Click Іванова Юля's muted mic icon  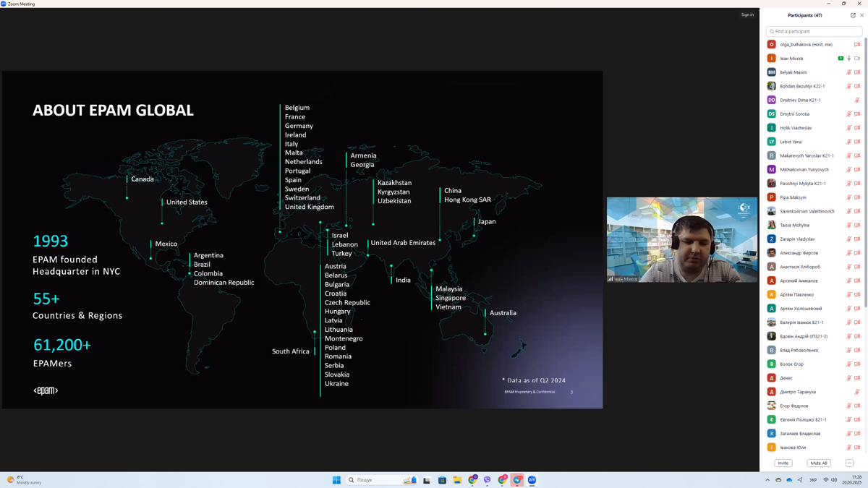pos(849,448)
